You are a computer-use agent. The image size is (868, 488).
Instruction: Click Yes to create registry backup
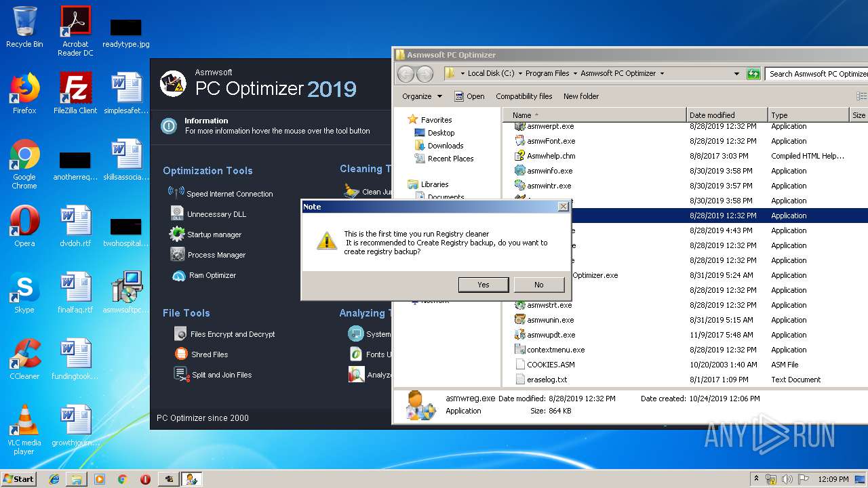pos(483,285)
